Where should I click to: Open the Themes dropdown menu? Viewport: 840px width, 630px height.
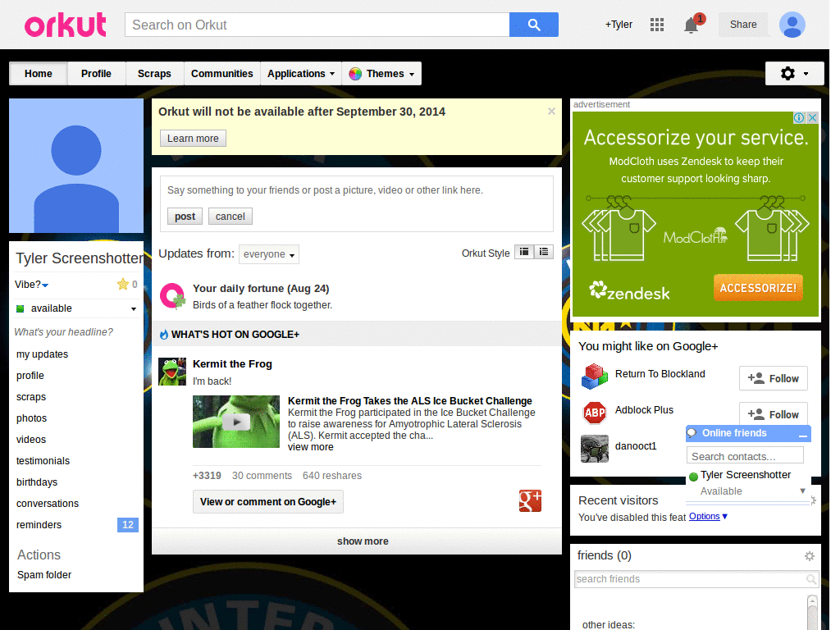pyautogui.click(x=381, y=73)
